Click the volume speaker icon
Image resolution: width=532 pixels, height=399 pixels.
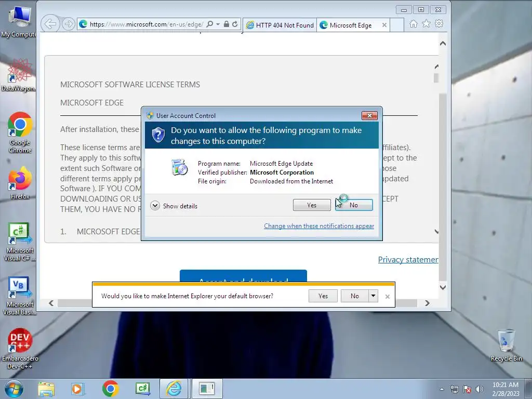point(480,389)
